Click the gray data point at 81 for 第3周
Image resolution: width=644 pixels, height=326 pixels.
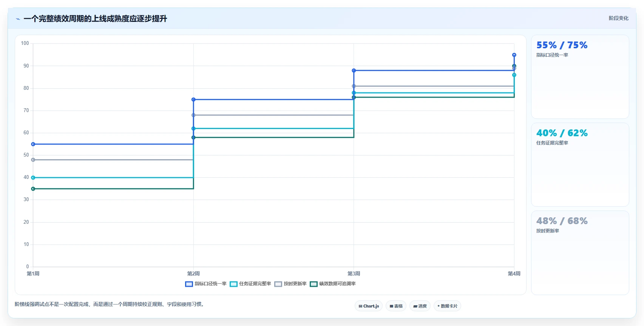[354, 86]
